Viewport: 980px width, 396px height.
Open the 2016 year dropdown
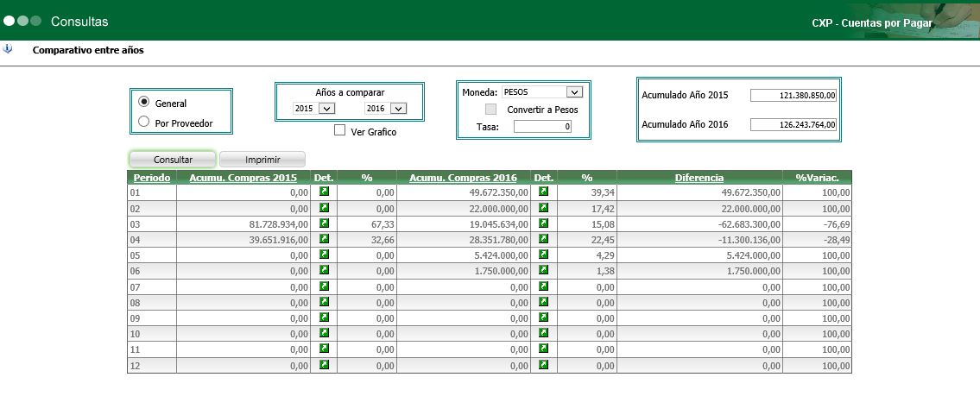click(x=386, y=109)
